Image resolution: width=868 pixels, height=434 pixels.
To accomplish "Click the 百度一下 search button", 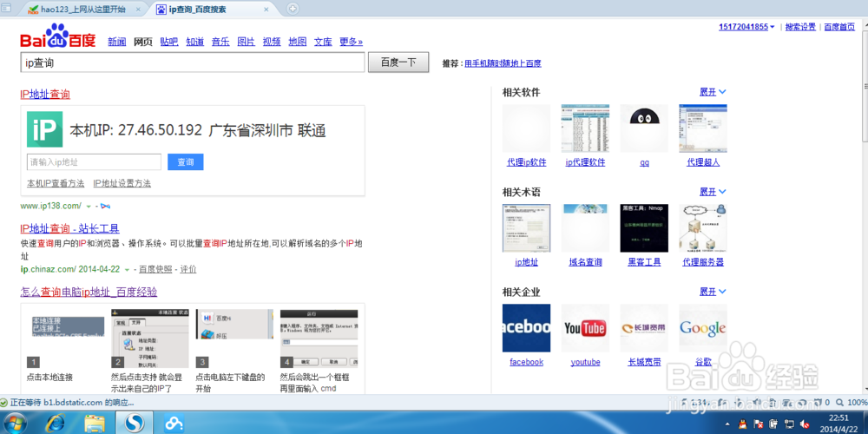I will (x=398, y=62).
